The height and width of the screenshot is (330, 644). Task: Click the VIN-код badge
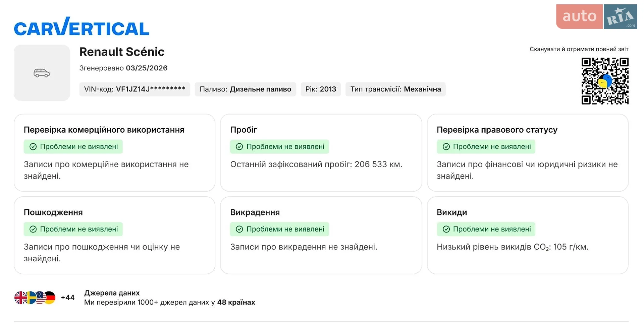coord(135,89)
